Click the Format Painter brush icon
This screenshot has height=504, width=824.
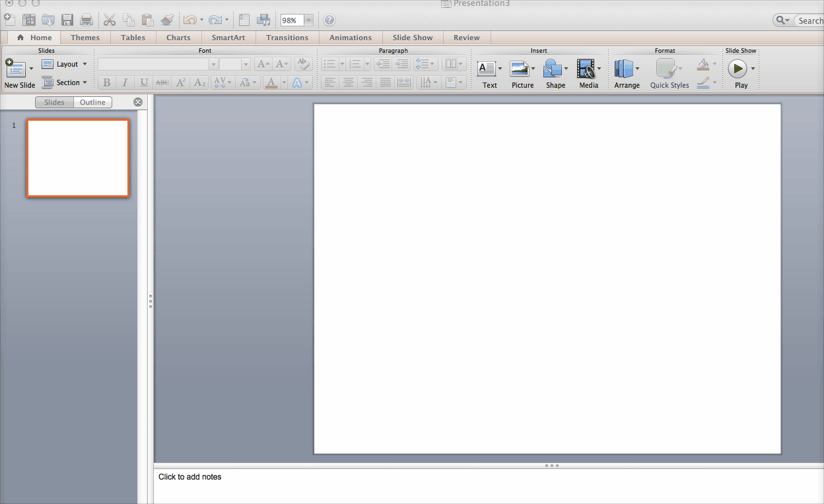click(x=167, y=20)
